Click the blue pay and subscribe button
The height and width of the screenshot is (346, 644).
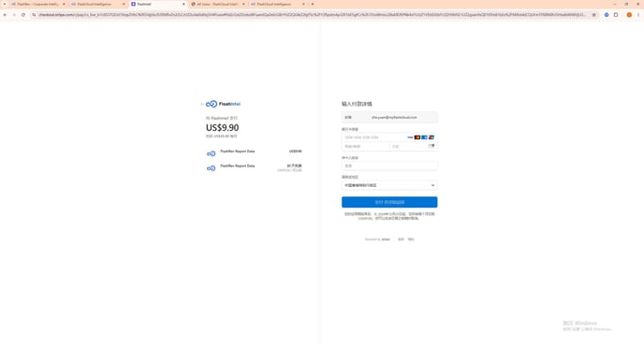pyautogui.click(x=389, y=202)
